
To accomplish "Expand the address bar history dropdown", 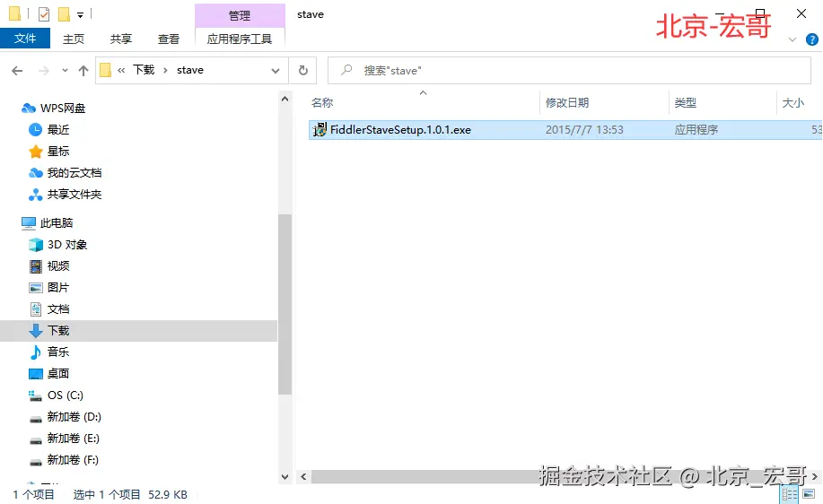I will [275, 70].
